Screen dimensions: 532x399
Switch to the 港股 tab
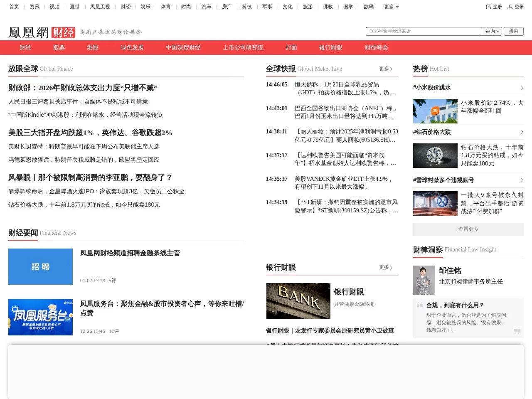(92, 47)
